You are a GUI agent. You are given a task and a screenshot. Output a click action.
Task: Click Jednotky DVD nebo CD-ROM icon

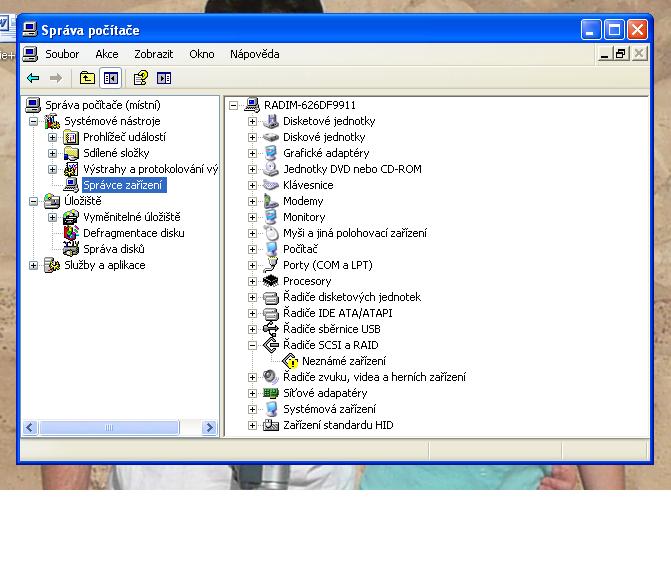[x=271, y=169]
